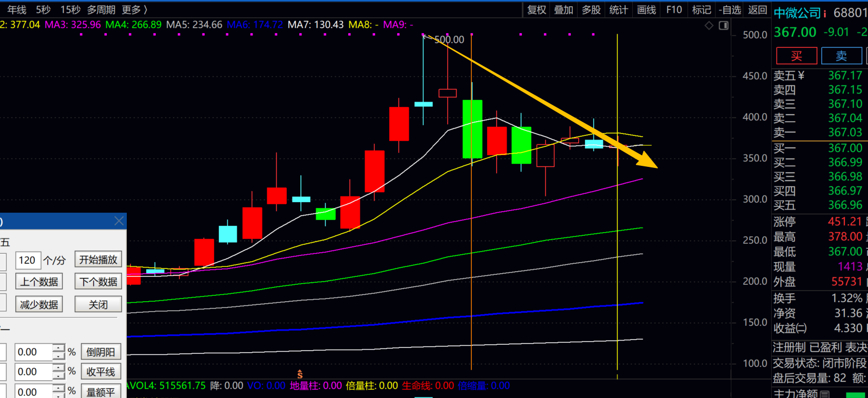Click the red info mark beside 中微公司

(825, 14)
